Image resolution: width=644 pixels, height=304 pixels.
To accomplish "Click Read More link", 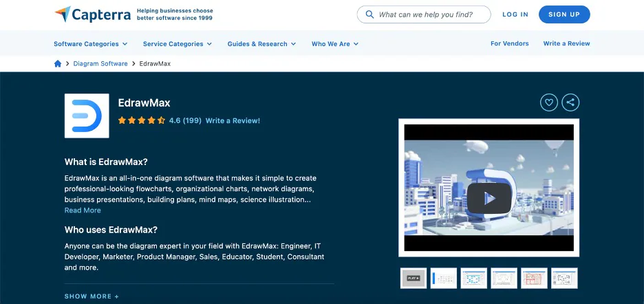I will point(83,210).
